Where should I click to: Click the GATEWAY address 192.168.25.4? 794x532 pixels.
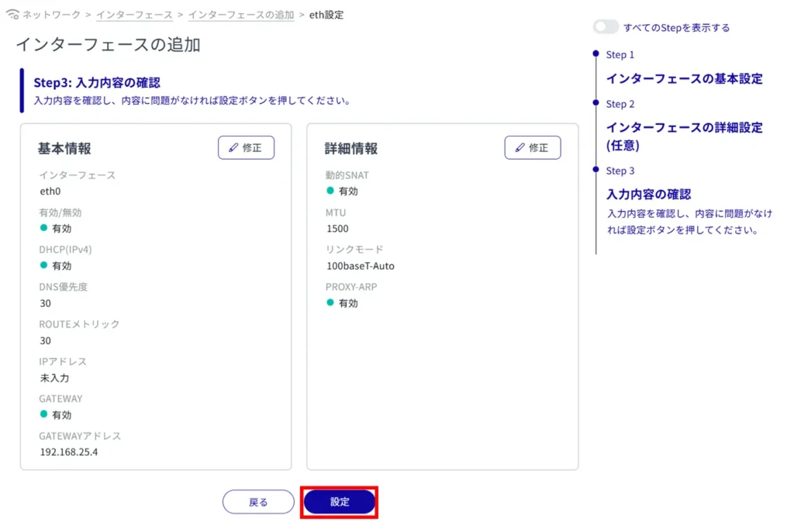point(69,451)
